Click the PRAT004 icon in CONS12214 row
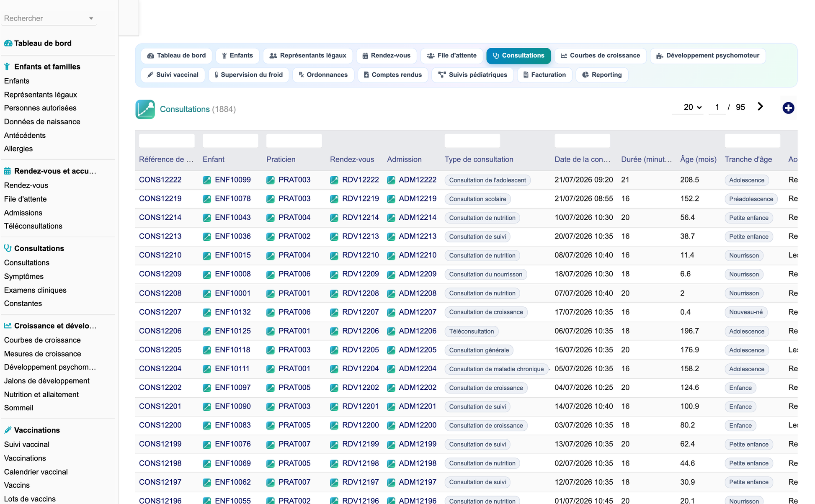815x504 pixels. pyautogui.click(x=271, y=218)
